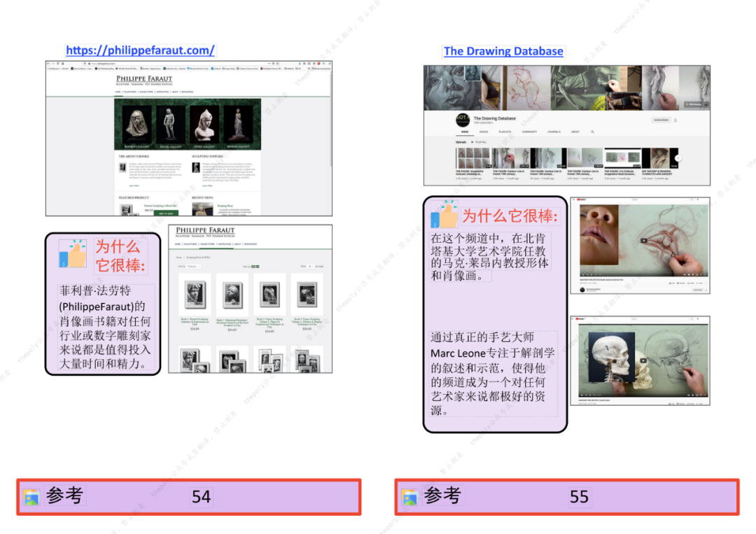Click first upload thumbnail with red figure sketches
This screenshot has width=756, height=534.
[x=473, y=159]
